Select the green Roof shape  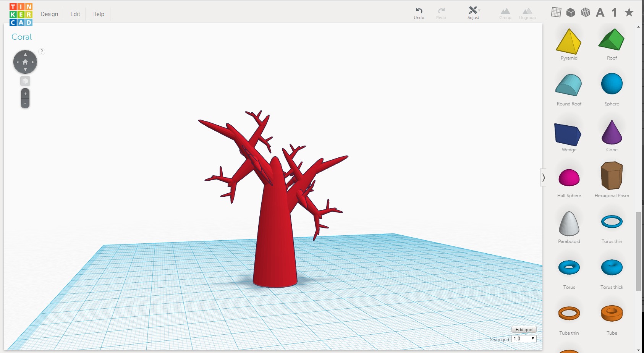[x=612, y=40]
